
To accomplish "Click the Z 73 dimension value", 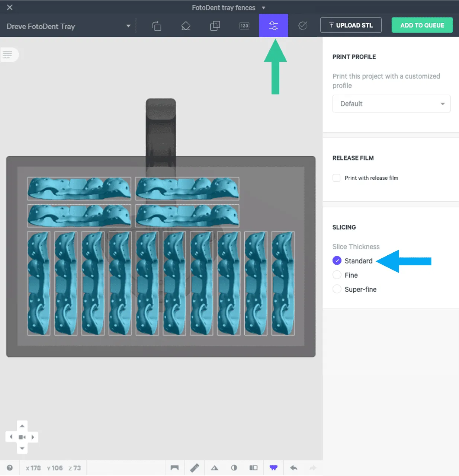I will [74, 468].
